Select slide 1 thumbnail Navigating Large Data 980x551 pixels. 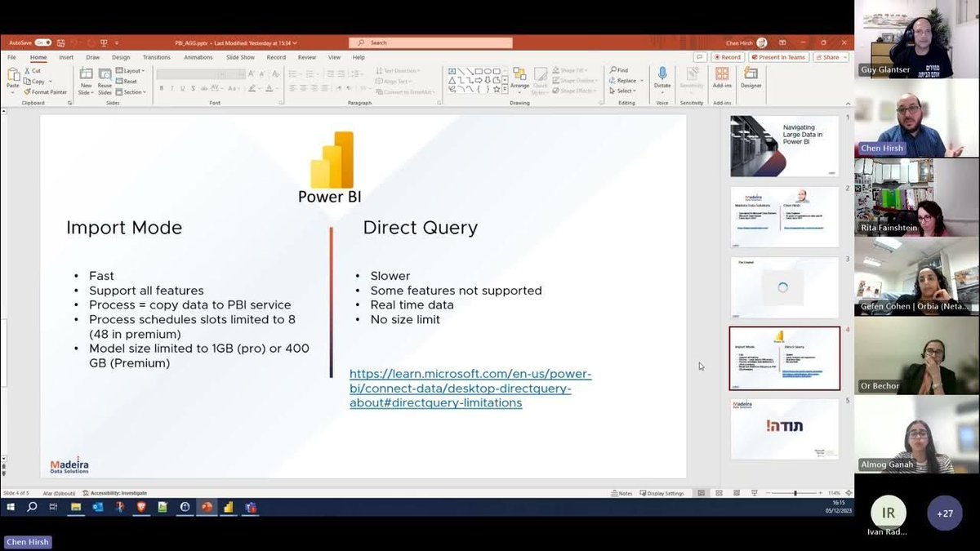(784, 145)
